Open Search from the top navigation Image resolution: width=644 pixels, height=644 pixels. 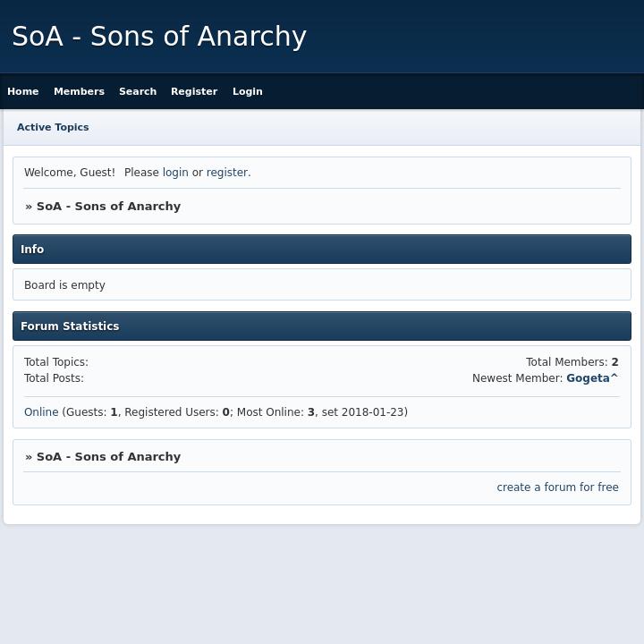[x=138, y=91]
